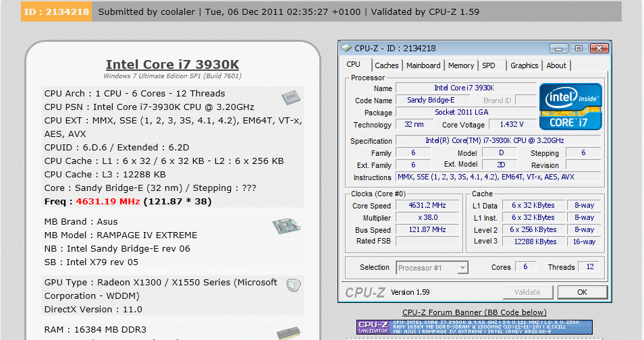Click the monitor icon beside GPU Type
This screenshot has width=644, height=340.
click(294, 285)
